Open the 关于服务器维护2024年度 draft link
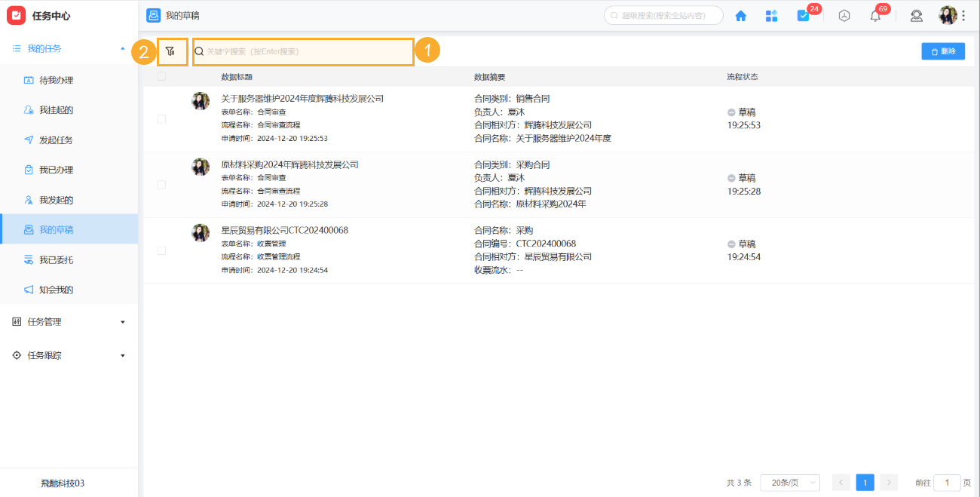Screen dimensions: 980x497 point(302,98)
